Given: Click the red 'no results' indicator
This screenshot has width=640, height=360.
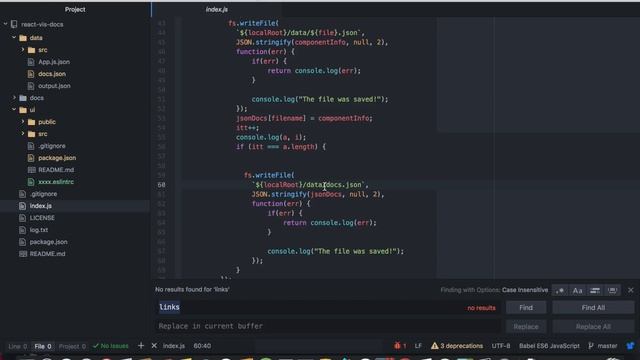Looking at the screenshot, I should click(x=481, y=308).
